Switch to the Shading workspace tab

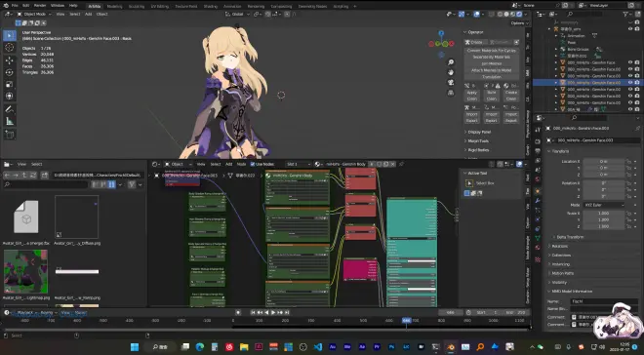pyautogui.click(x=211, y=6)
